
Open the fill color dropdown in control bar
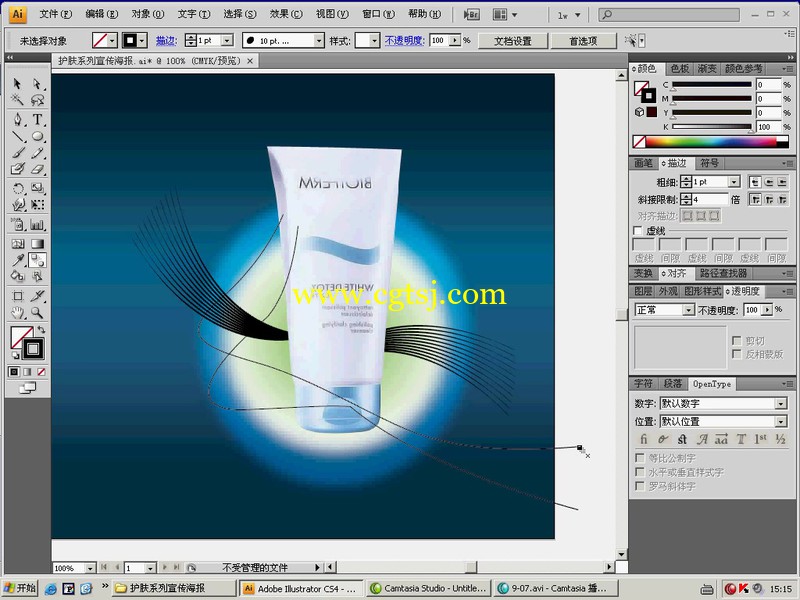112,40
